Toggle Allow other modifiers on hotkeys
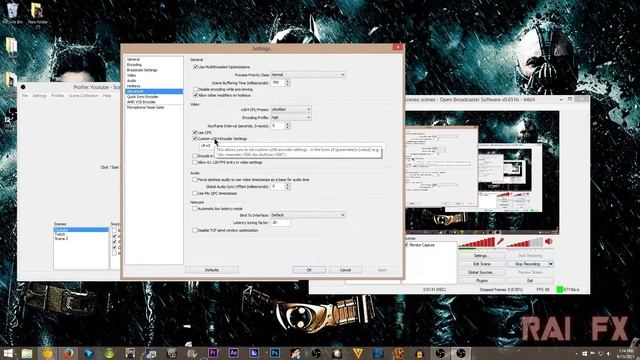The height and width of the screenshot is (360, 640). point(195,95)
